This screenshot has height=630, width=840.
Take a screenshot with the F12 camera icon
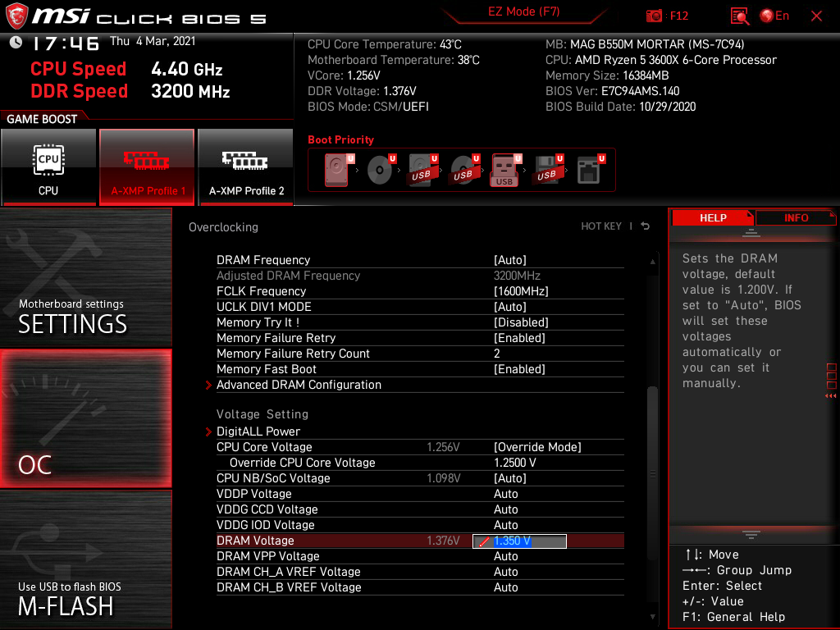point(654,16)
